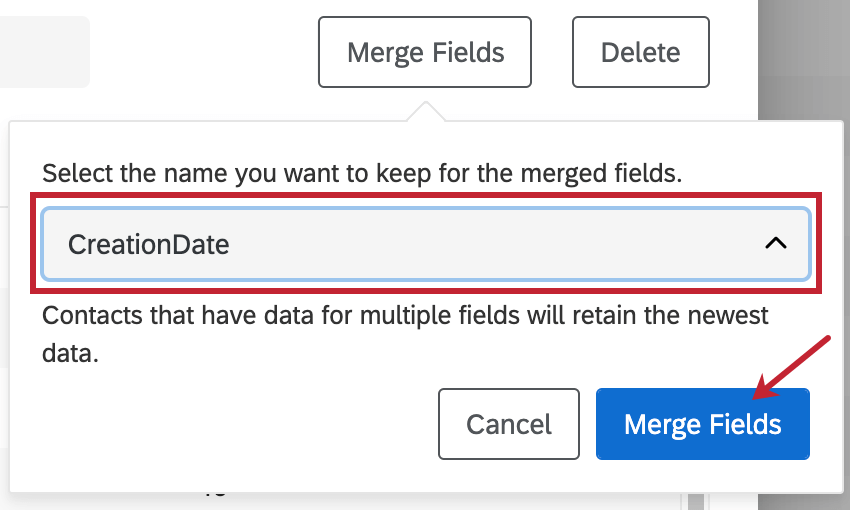
Task: Click the outlined Merge Fields toolbar button
Action: 425,52
